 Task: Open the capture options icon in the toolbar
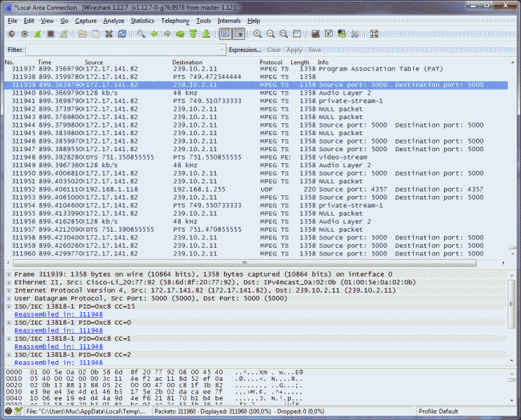(x=25, y=34)
